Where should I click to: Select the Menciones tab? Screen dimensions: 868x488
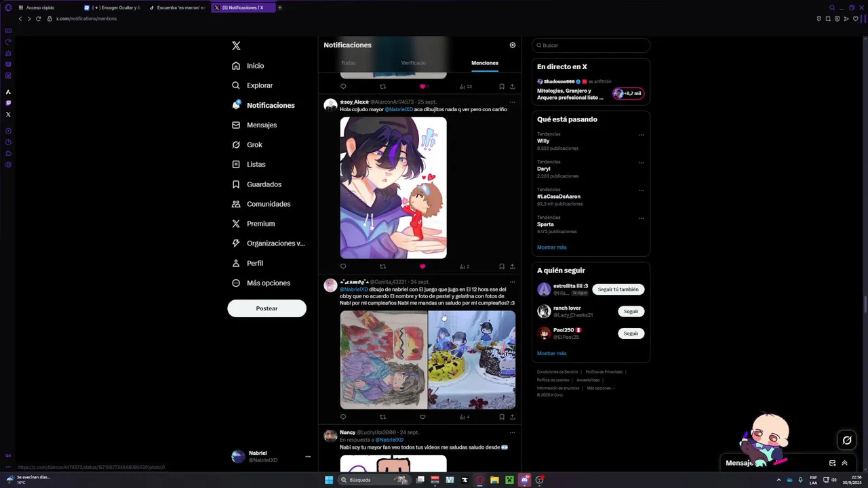(485, 63)
